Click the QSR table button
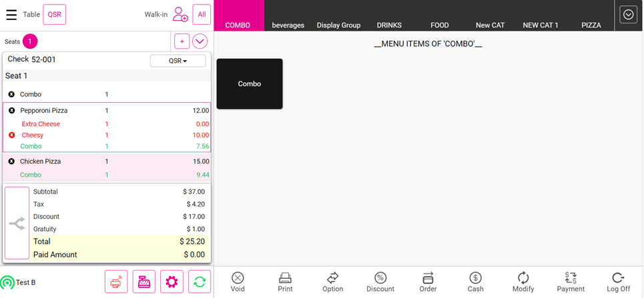 pyautogui.click(x=54, y=14)
